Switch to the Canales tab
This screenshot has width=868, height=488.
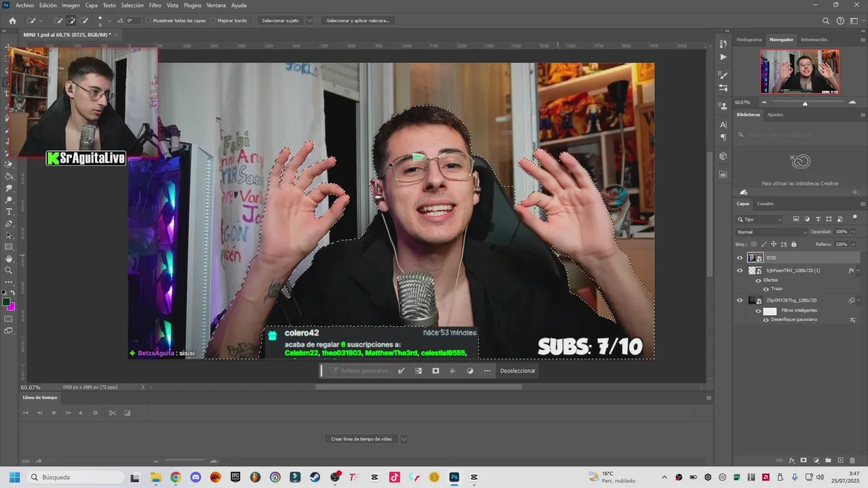pos(765,203)
